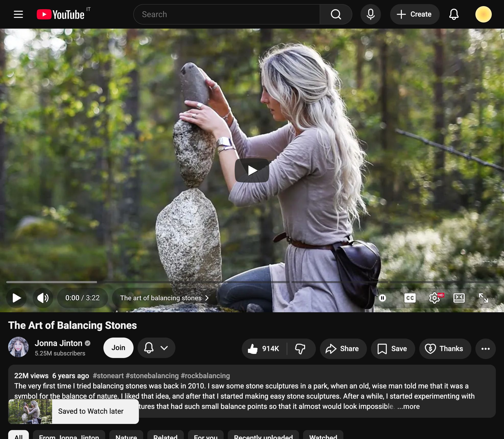Click the search magnifier button
This screenshot has width=504, height=439.
coord(336,14)
